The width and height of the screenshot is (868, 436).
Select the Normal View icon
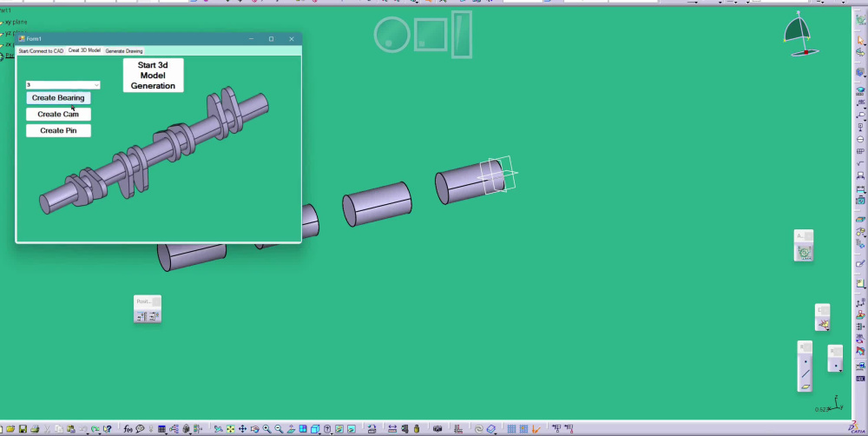point(291,429)
